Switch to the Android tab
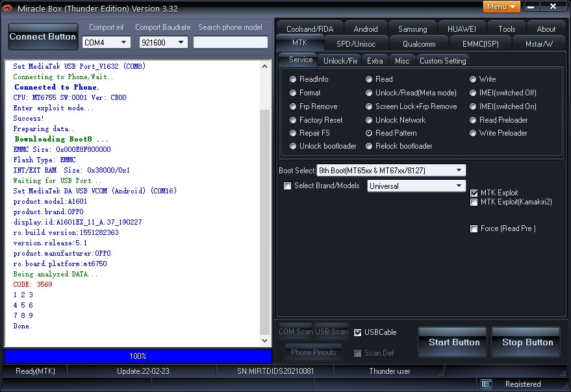Screen dimensions: 571x392 click(365, 29)
